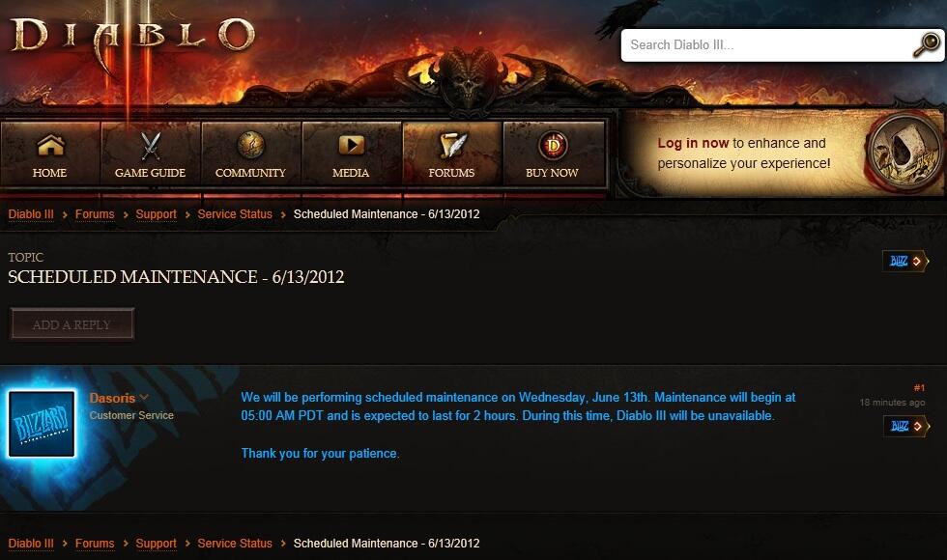
Task: Open the Media play icon
Action: coord(351,146)
